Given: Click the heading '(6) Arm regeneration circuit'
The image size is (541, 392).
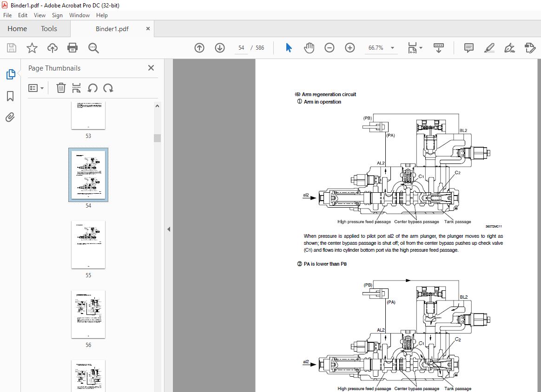Looking at the screenshot, I should 325,94.
